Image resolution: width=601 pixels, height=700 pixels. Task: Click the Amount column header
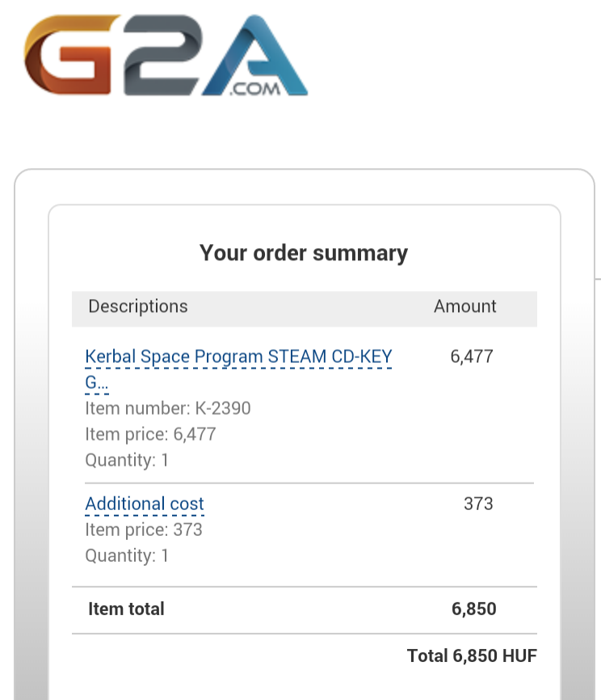tap(465, 306)
